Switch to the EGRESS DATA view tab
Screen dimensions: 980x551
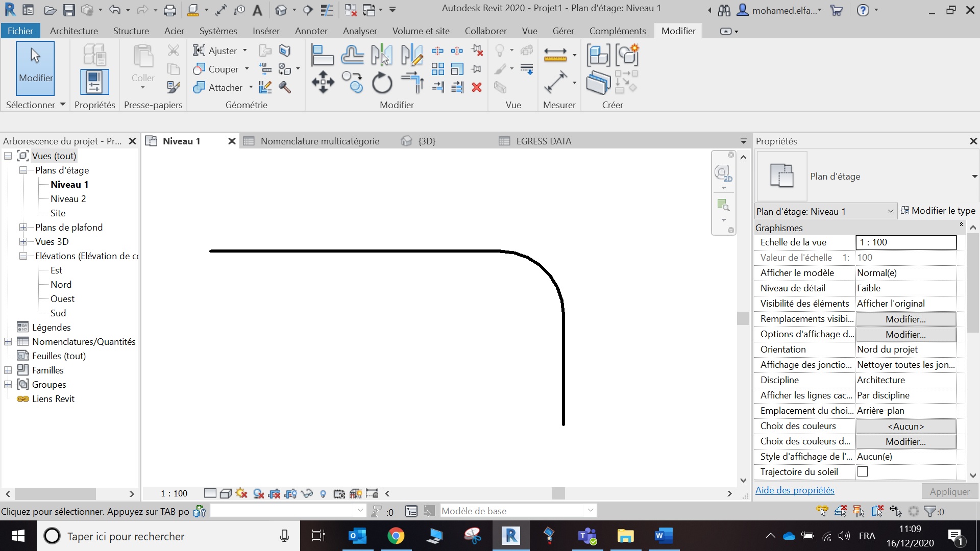[x=543, y=141]
